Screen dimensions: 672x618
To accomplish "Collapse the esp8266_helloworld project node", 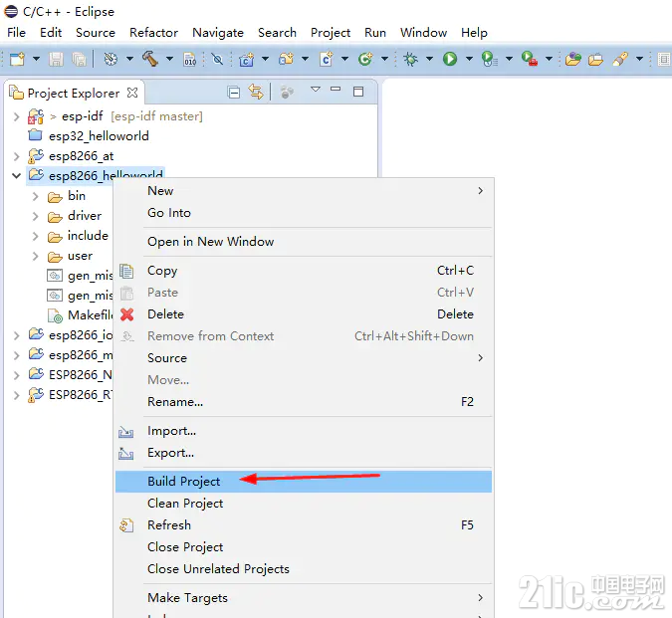I will 16,176.
